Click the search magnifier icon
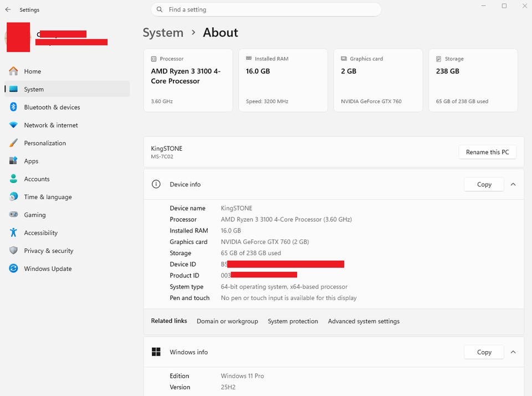This screenshot has height=396, width=532. [x=160, y=9]
